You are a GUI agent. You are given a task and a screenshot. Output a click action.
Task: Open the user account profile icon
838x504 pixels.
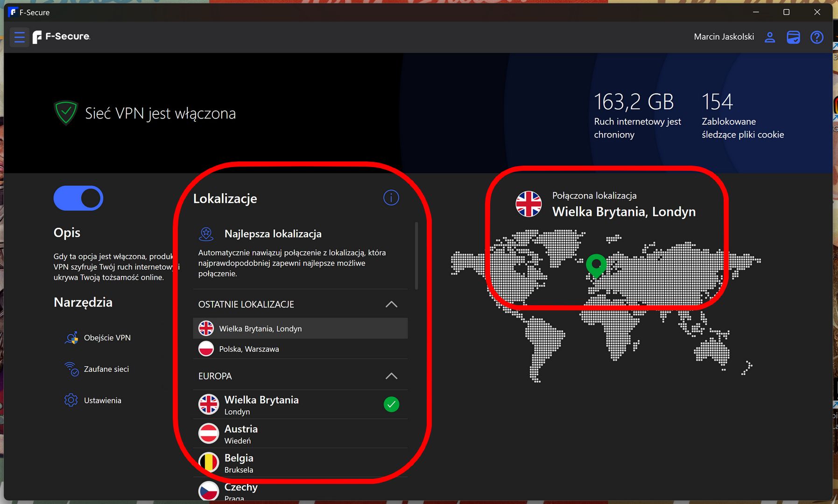point(770,37)
